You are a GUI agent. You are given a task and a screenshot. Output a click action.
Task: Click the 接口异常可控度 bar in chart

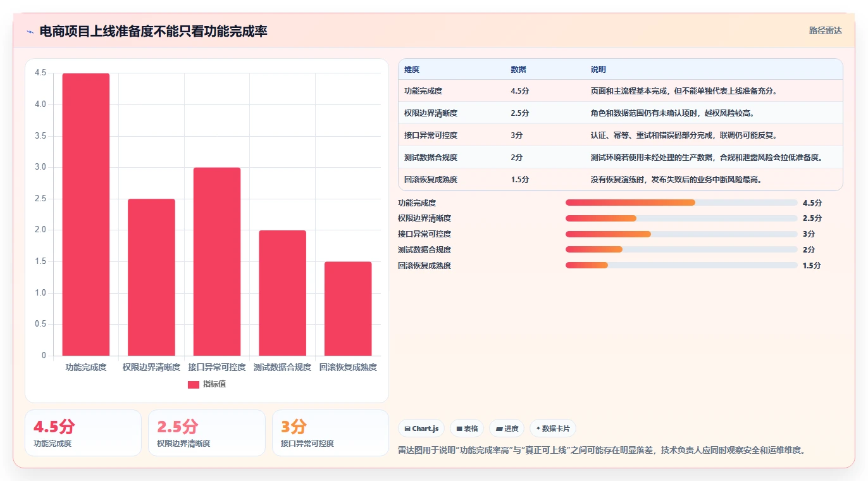coord(217,261)
